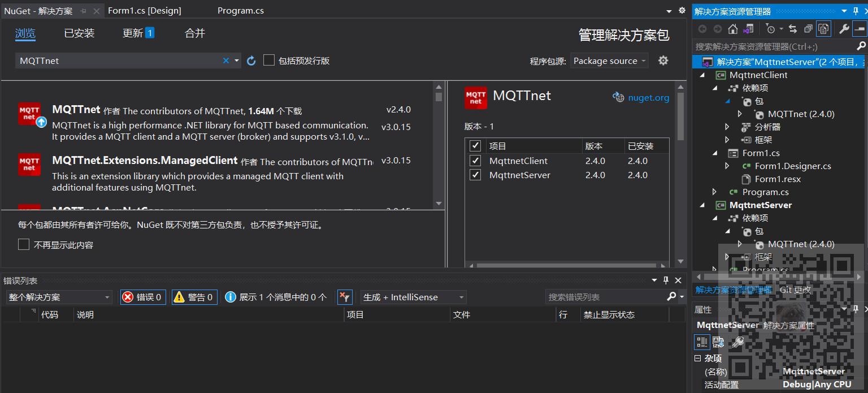Viewport: 868px width, 393px height.
Task: Toggle the messages filter showing 展示 1 个消息
Action: click(x=276, y=297)
